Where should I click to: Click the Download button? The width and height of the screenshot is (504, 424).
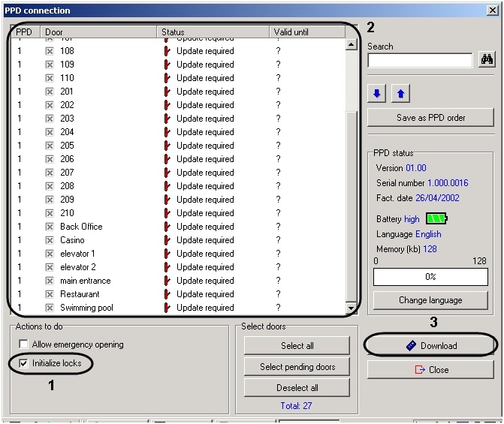click(430, 346)
